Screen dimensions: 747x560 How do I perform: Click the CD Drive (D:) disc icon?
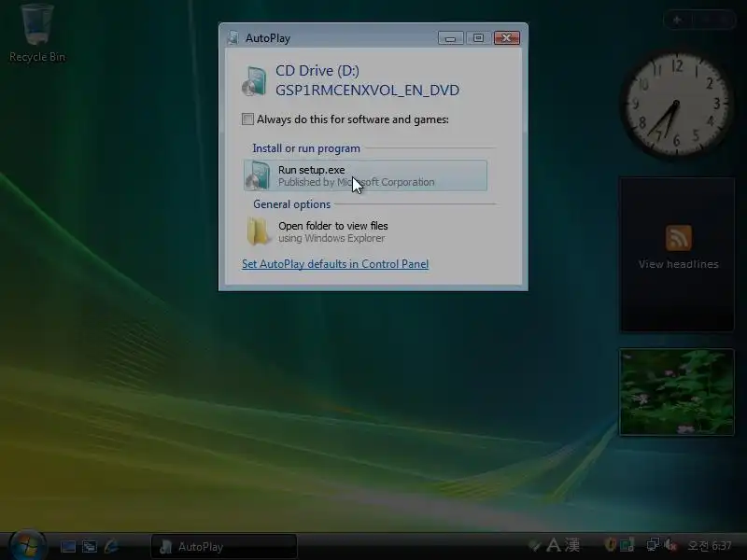pos(254,81)
